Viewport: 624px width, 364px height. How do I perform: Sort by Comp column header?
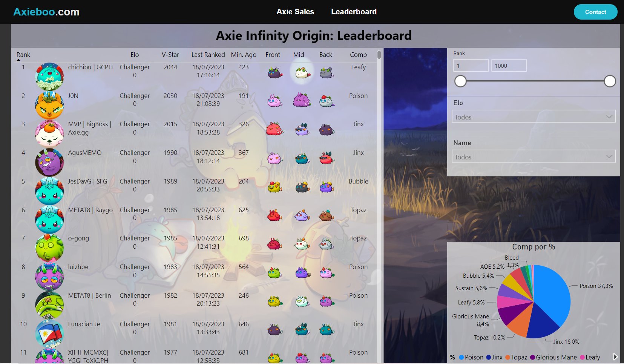[358, 55]
